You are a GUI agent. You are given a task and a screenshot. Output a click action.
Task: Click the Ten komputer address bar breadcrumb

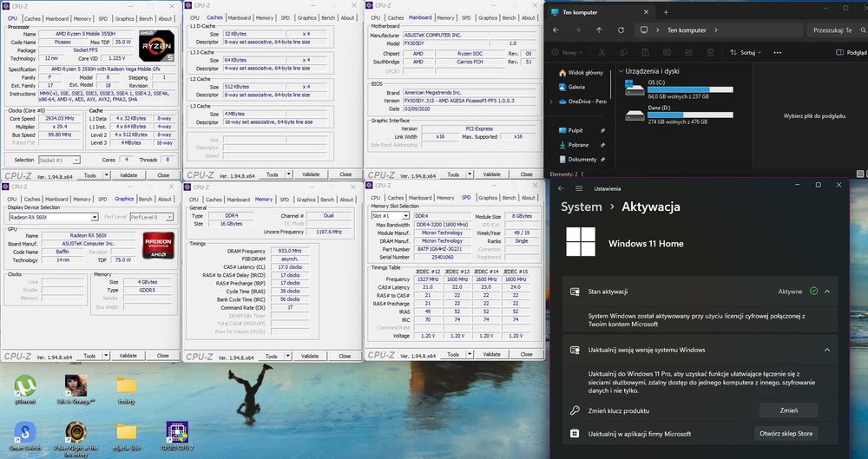click(x=687, y=30)
